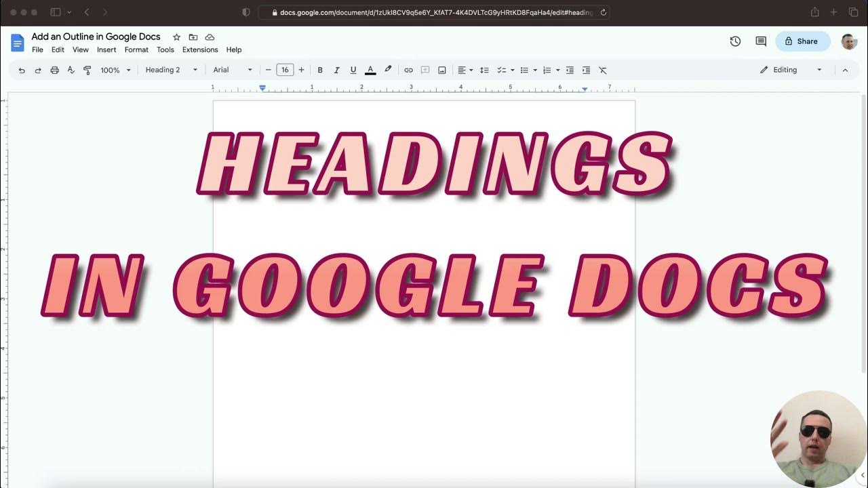Toggle bold formatting
The width and height of the screenshot is (868, 488).
[x=320, y=70]
